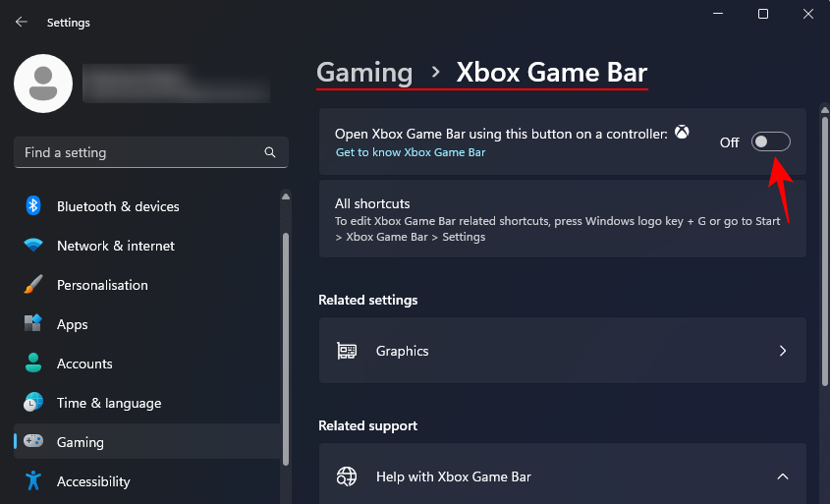Click the Graphics related settings label
Screen dimensions: 830x504
pyautogui.click(x=403, y=351)
